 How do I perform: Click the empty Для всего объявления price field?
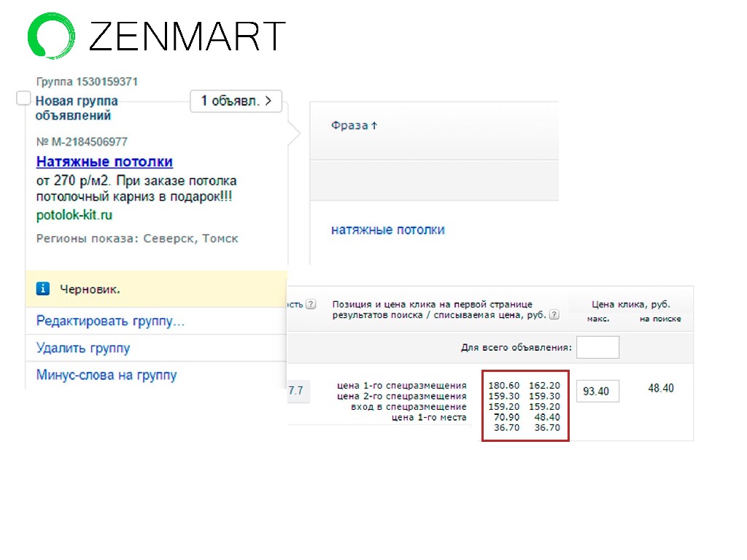(597, 347)
